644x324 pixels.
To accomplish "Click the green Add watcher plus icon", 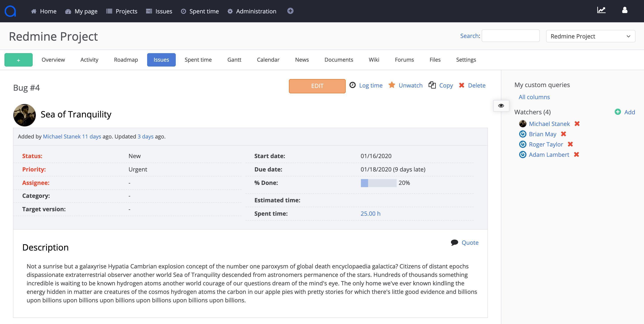I will [618, 112].
